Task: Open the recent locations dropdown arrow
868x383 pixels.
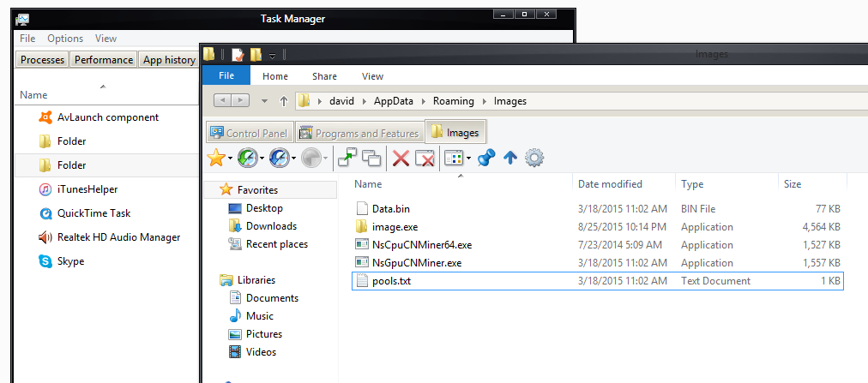Action: point(265,101)
